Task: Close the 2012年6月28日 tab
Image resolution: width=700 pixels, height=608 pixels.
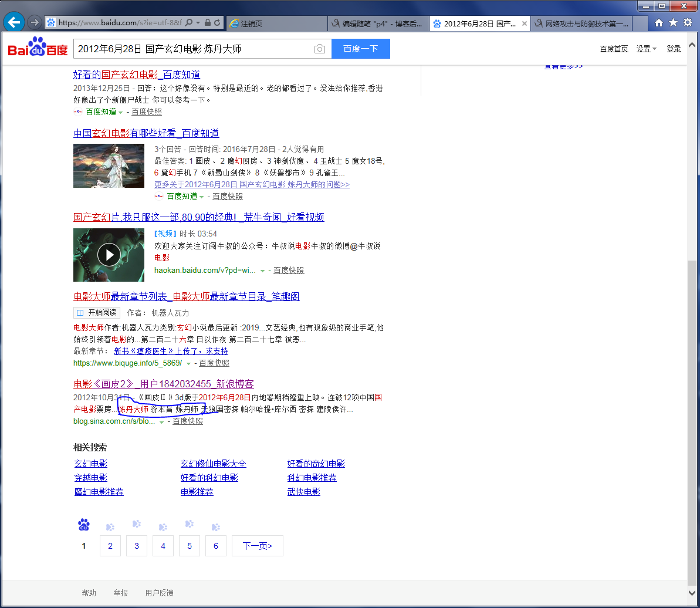Action: click(x=524, y=23)
